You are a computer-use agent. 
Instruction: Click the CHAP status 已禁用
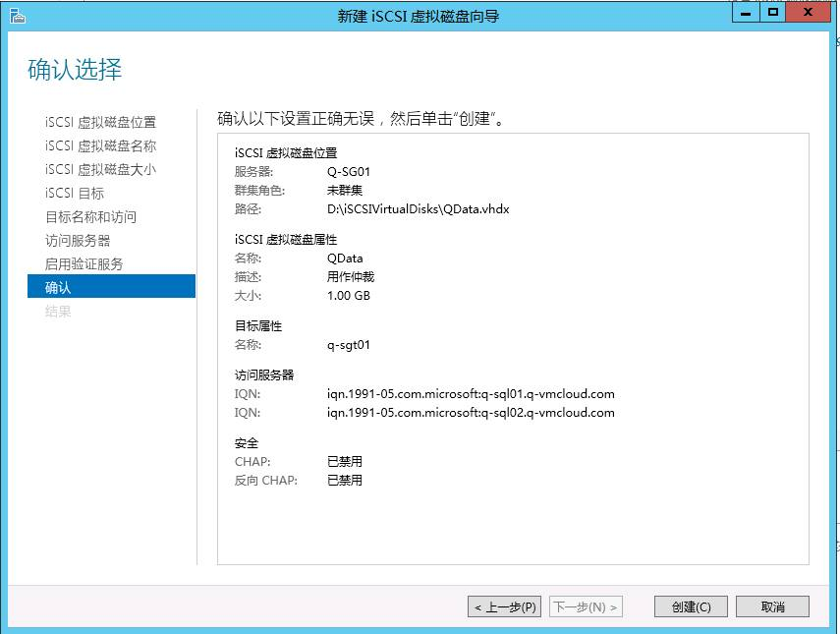(345, 461)
